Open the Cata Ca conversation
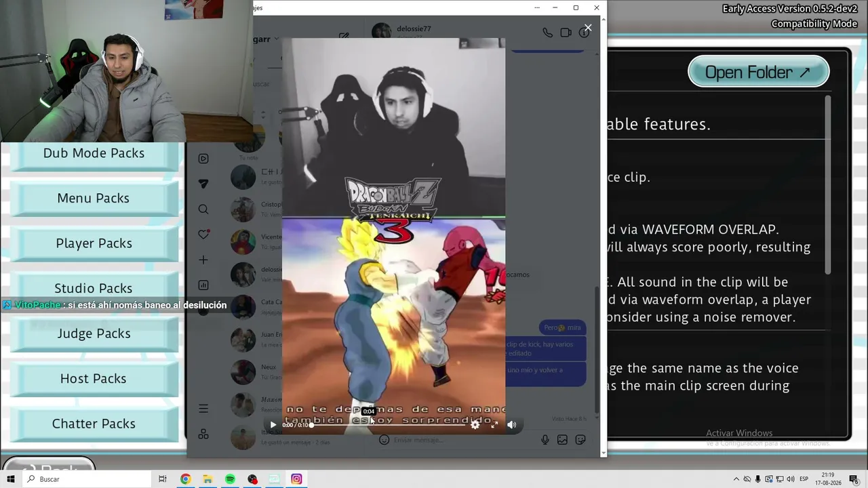 coord(256,306)
